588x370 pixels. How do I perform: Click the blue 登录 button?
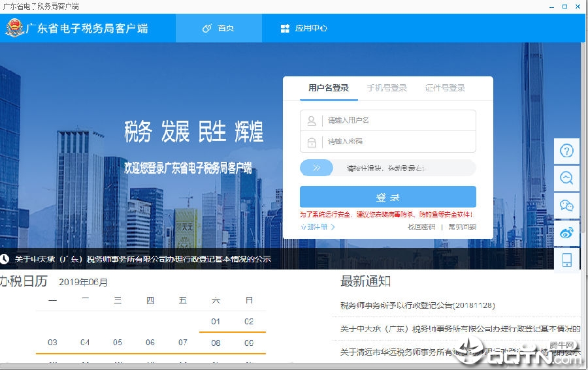click(387, 196)
